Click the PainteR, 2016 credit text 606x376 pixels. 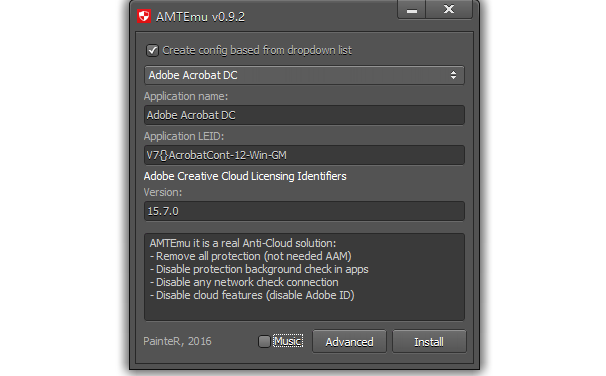point(177,341)
